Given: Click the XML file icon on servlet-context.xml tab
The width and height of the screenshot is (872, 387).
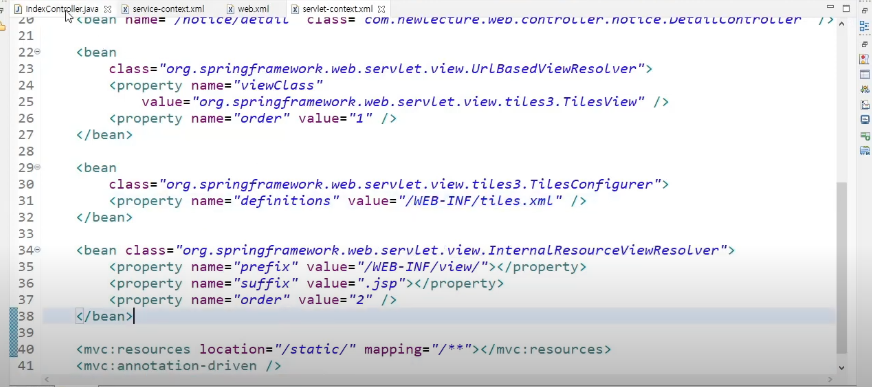Looking at the screenshot, I should pos(295,9).
